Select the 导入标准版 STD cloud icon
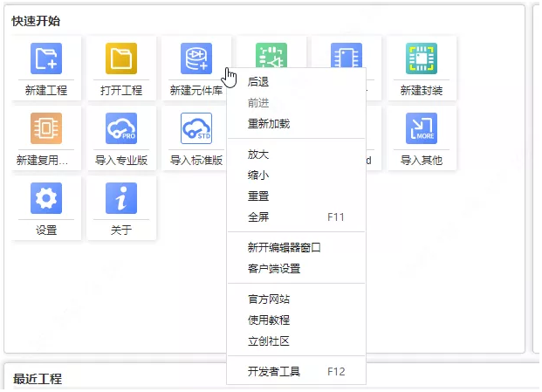This screenshot has height=392, width=542. pos(196,129)
